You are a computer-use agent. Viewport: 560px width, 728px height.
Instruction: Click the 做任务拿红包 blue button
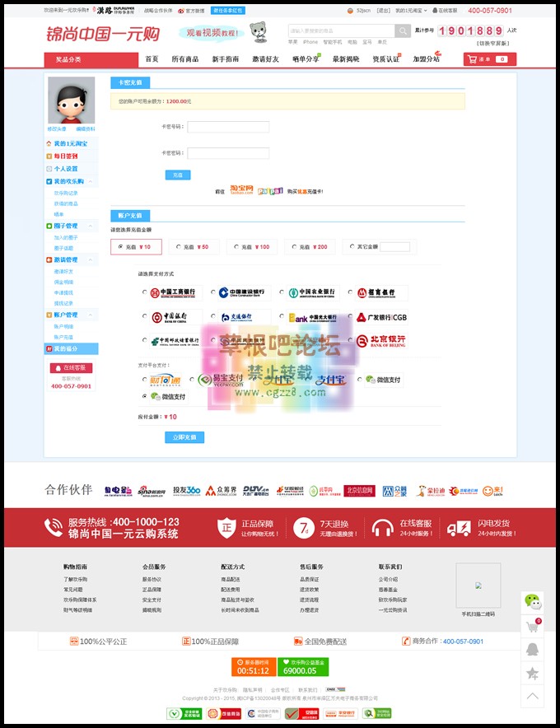point(228,10)
